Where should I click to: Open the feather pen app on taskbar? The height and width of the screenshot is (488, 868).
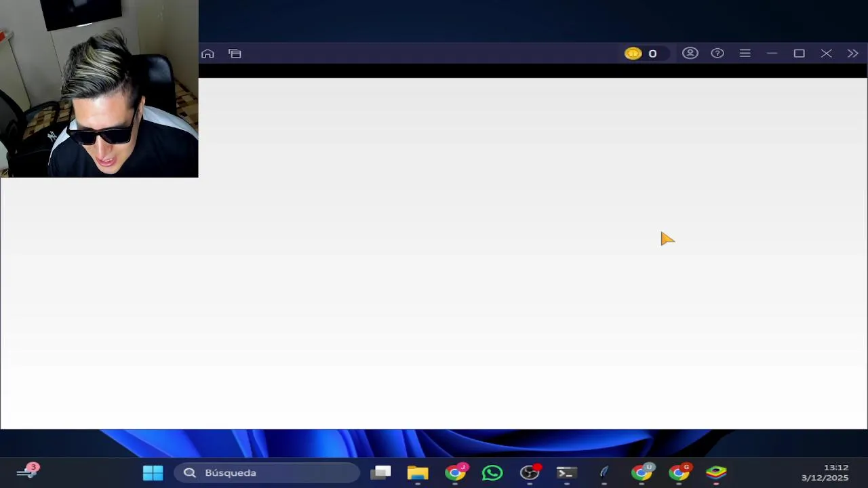[604, 472]
